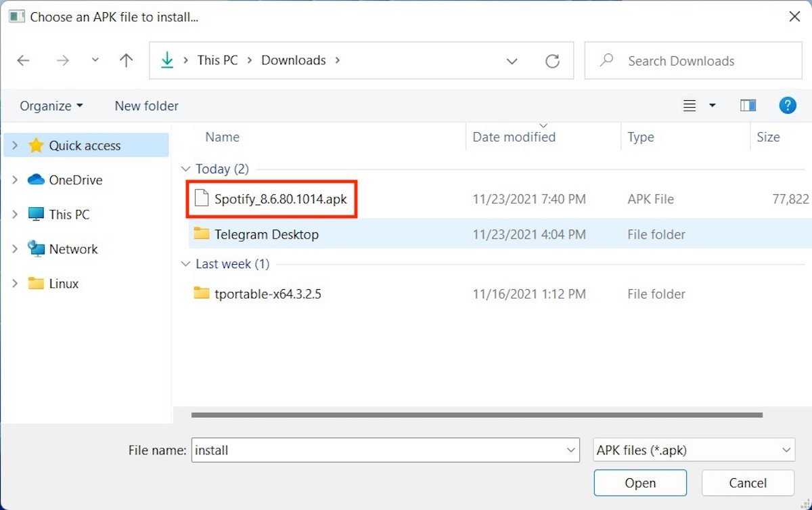Open the Organize dropdown menu
The height and width of the screenshot is (510, 812).
pyautogui.click(x=51, y=106)
